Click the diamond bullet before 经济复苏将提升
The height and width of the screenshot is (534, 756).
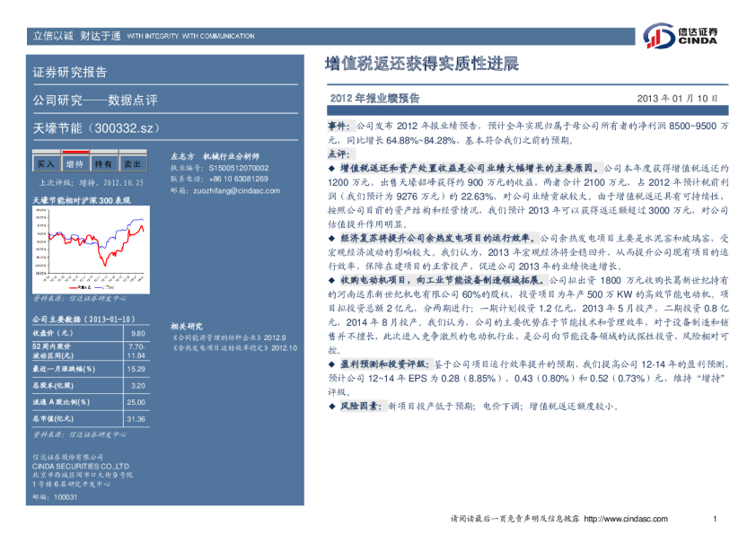coord(331,238)
